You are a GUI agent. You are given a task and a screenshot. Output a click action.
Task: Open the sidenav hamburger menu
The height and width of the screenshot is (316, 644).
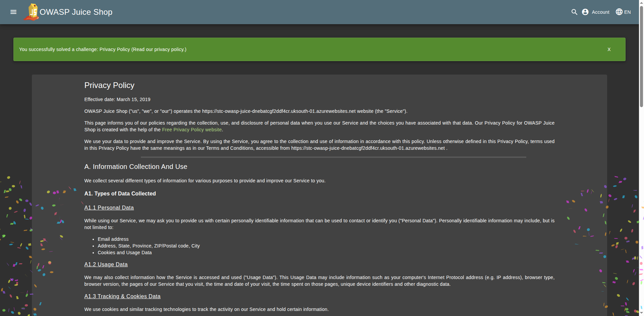click(x=13, y=12)
